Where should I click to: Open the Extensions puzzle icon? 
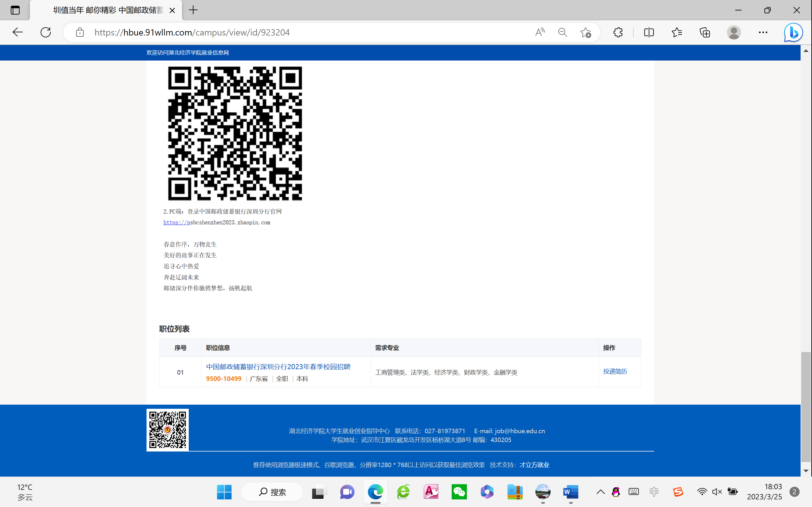point(618,32)
